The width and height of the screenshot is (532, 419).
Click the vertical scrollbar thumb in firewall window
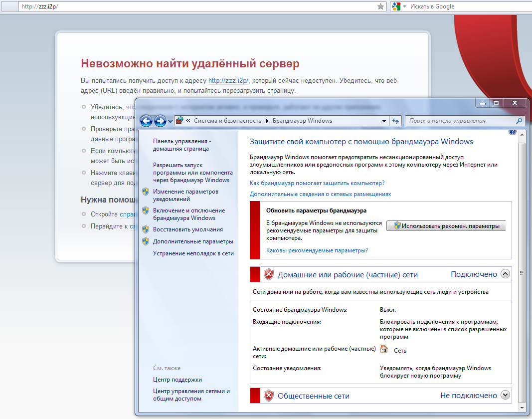coord(522,273)
